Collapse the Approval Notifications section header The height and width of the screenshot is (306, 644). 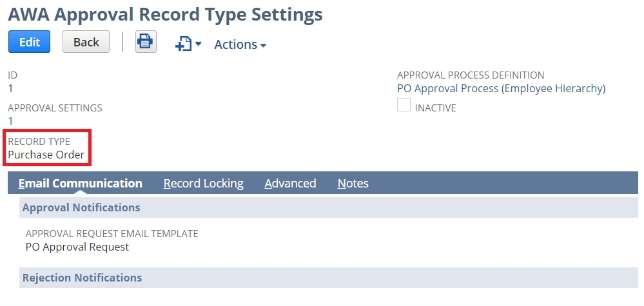pyautogui.click(x=81, y=208)
